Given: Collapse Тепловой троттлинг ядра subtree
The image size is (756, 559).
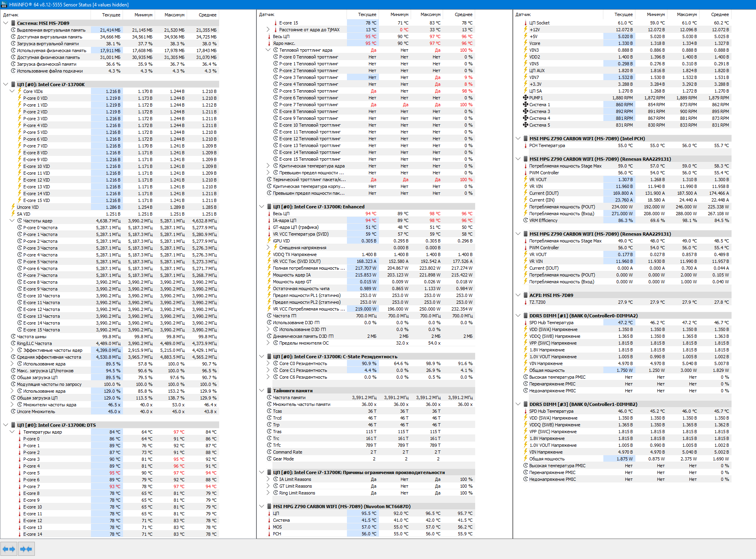Looking at the screenshot, I should (x=268, y=50).
